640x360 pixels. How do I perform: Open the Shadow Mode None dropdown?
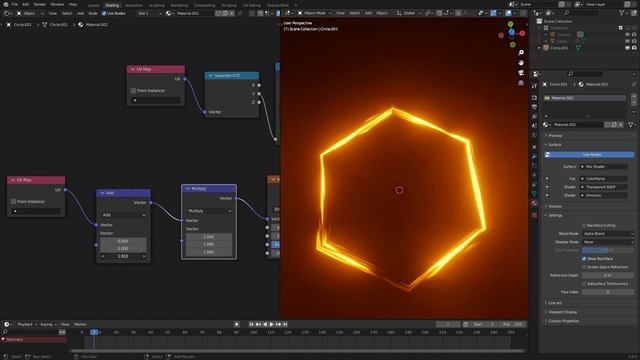608,242
